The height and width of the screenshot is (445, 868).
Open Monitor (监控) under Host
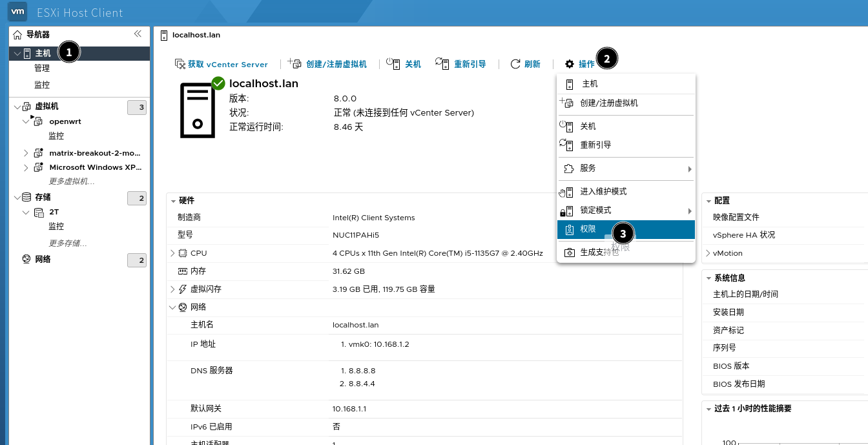coord(42,85)
